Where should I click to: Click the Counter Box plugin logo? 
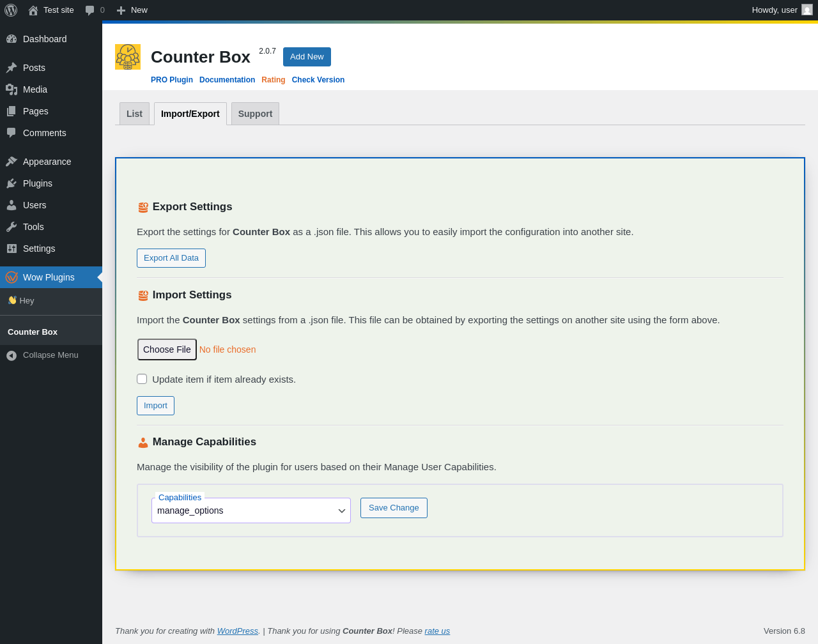[128, 57]
